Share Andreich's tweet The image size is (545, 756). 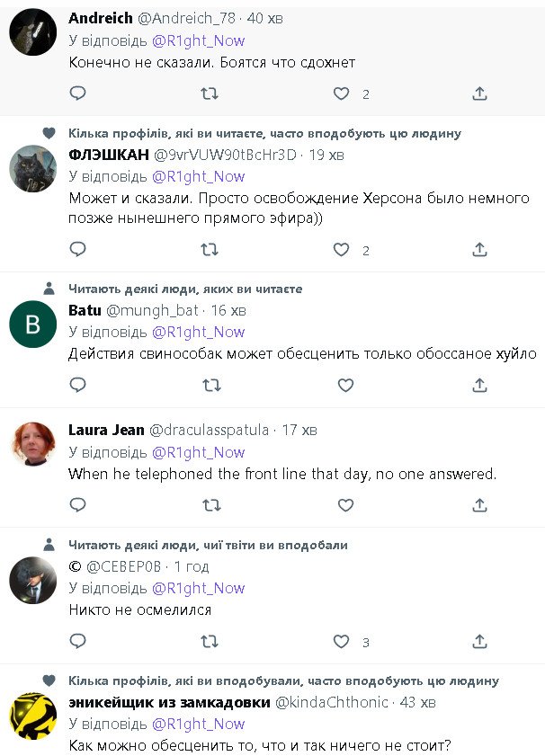click(479, 93)
